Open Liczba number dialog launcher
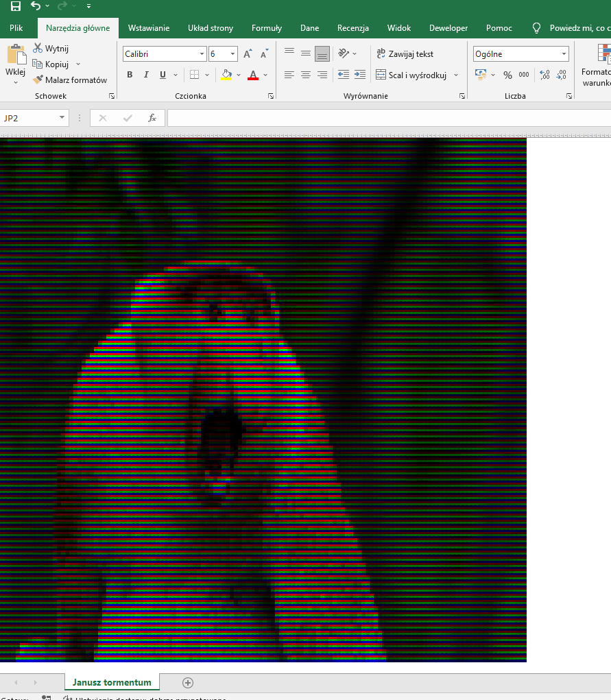Viewport: 611px width, 700px height. (x=569, y=96)
